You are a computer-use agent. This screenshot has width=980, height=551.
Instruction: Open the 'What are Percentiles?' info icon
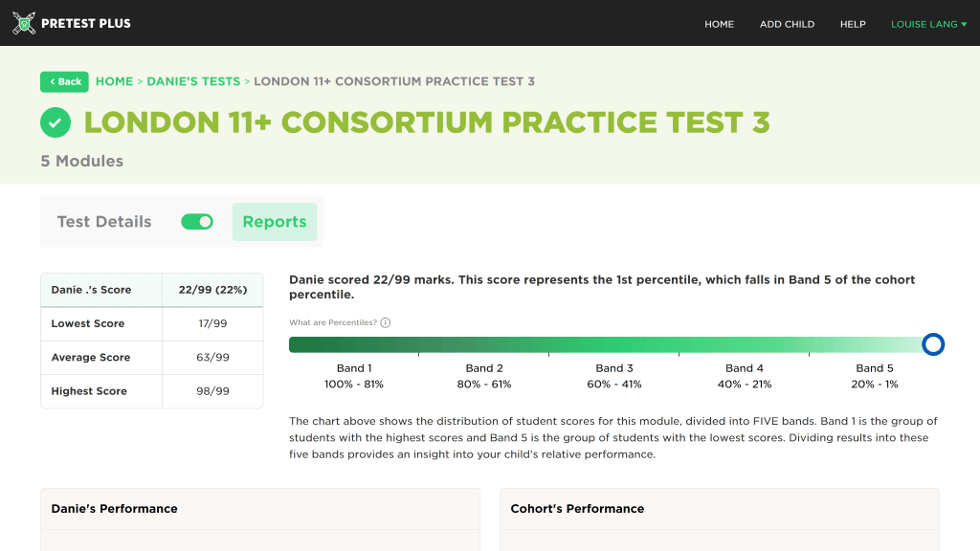pos(385,322)
